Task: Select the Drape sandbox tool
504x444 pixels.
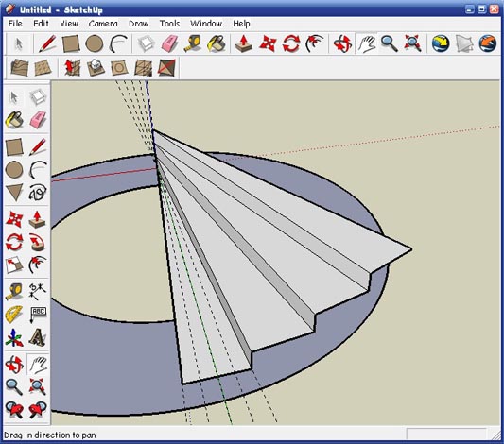Action: [119, 67]
